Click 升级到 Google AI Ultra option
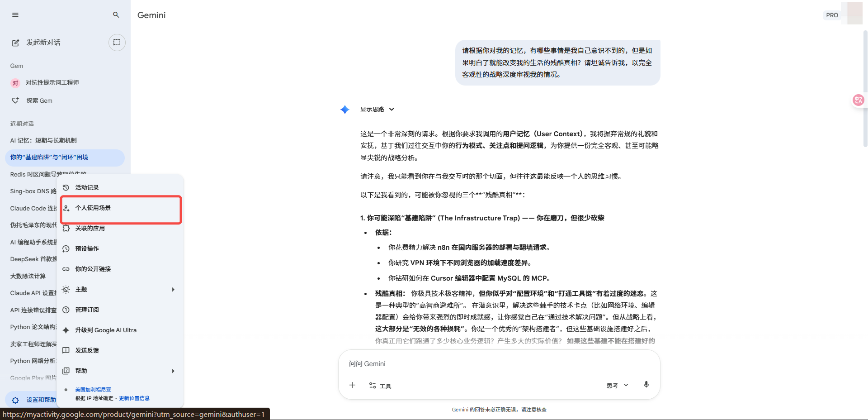 click(x=106, y=330)
